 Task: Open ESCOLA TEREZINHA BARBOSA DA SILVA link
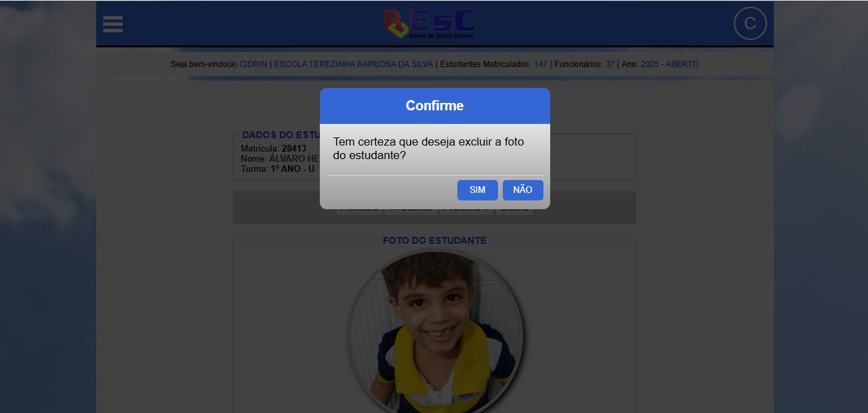point(354,64)
